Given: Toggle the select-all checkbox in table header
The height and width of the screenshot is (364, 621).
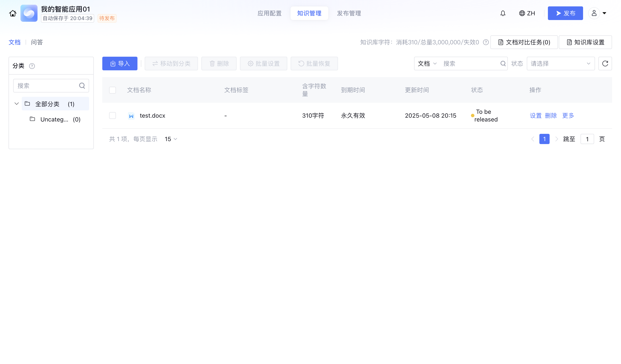Looking at the screenshot, I should (x=113, y=90).
